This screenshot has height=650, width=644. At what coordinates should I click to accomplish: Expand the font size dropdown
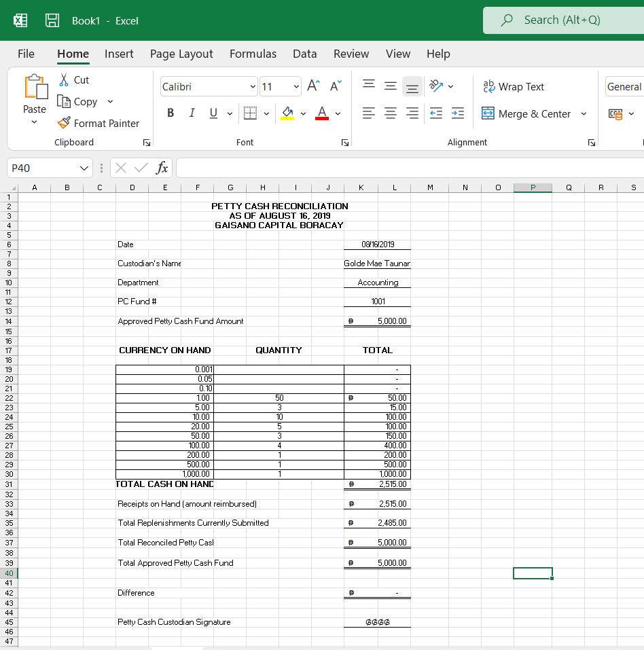pos(296,86)
